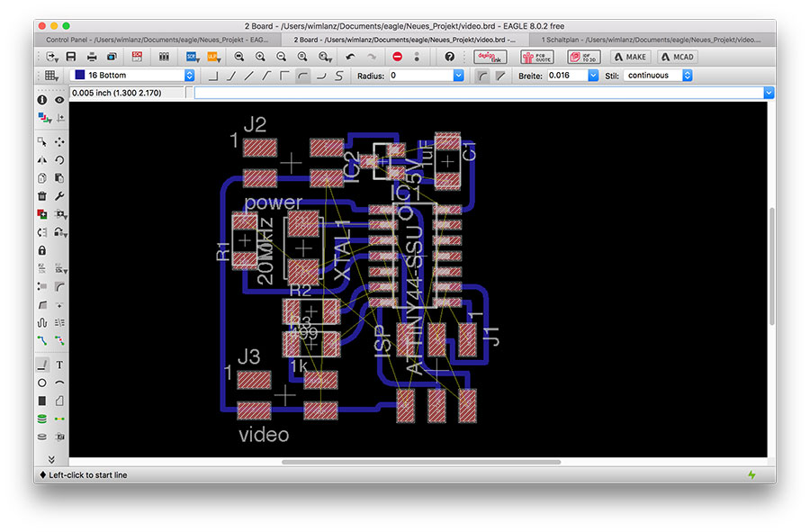Screen dimensions: 810x532
Task: Click the MCAD button
Action: click(x=678, y=57)
